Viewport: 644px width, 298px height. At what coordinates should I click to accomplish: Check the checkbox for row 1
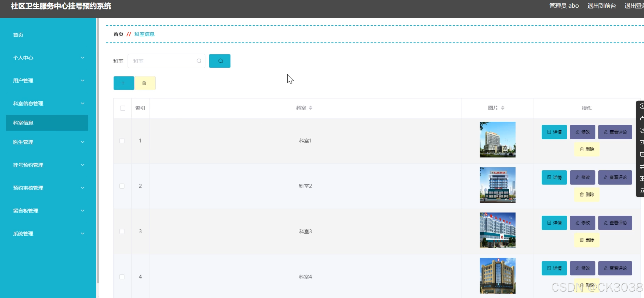pos(122,141)
